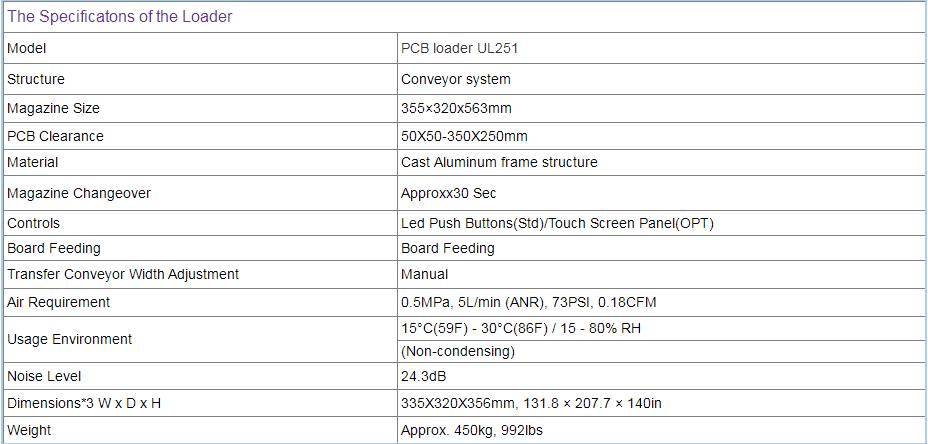
Task: Click the 'Air Requirement' label
Action: (x=59, y=302)
